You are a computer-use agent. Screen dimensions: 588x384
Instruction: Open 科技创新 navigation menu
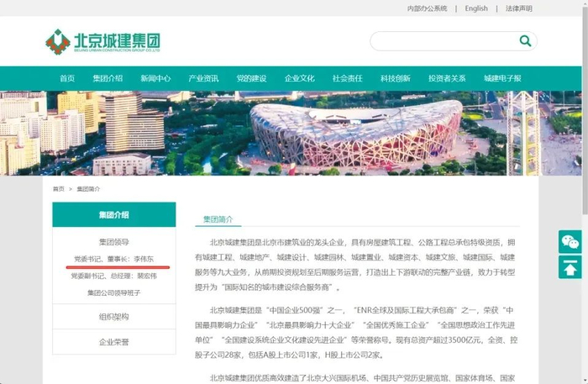[x=396, y=78]
